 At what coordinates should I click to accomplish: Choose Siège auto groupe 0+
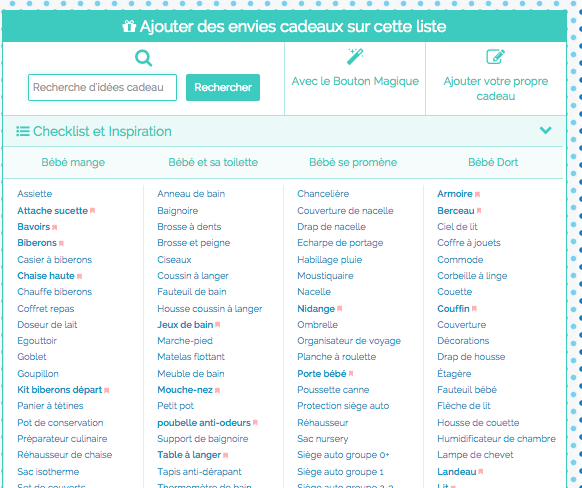coord(343,455)
